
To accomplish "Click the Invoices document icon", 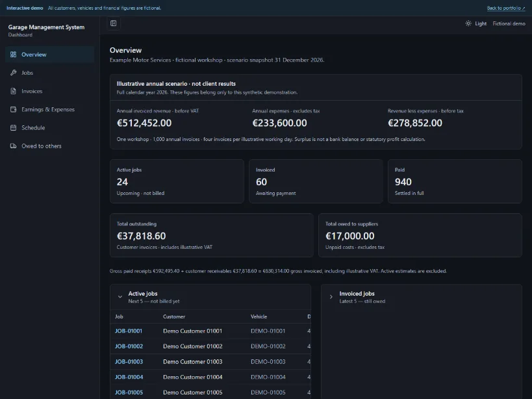I will coord(13,91).
